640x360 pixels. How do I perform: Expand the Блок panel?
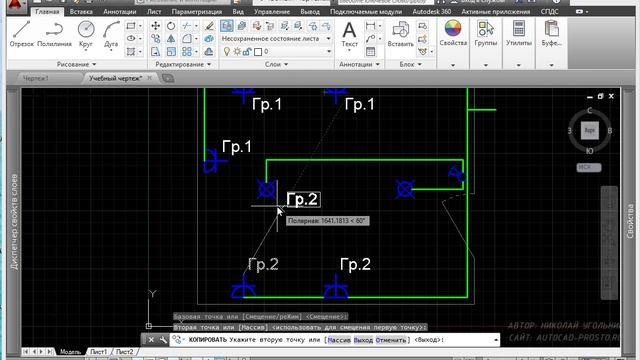tap(410, 64)
